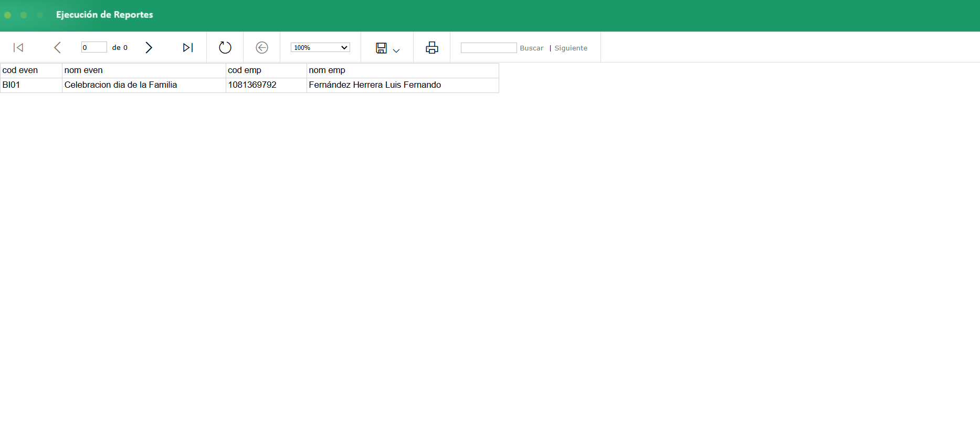Click the 'de 0' total pages label
This screenshot has height=424, width=980.
point(120,48)
